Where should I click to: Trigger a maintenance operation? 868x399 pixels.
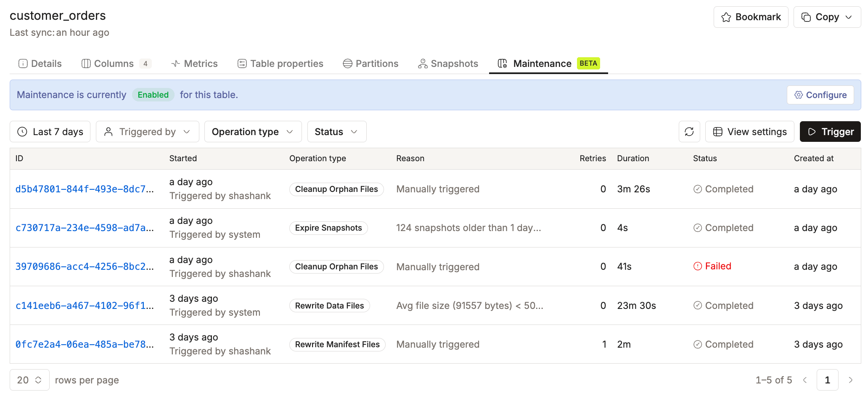point(830,132)
